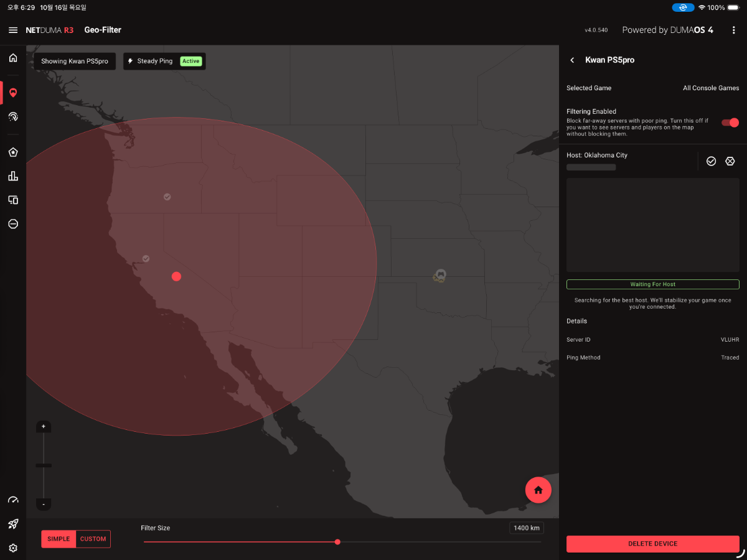This screenshot has height=560, width=747.
Task: Click the map zoom in plus button
Action: 44,426
